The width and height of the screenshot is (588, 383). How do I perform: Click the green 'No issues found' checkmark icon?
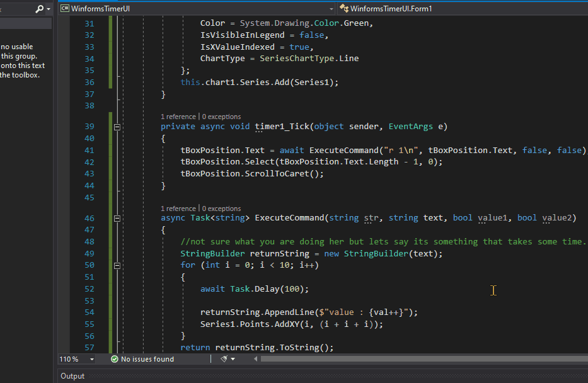[x=113, y=359]
